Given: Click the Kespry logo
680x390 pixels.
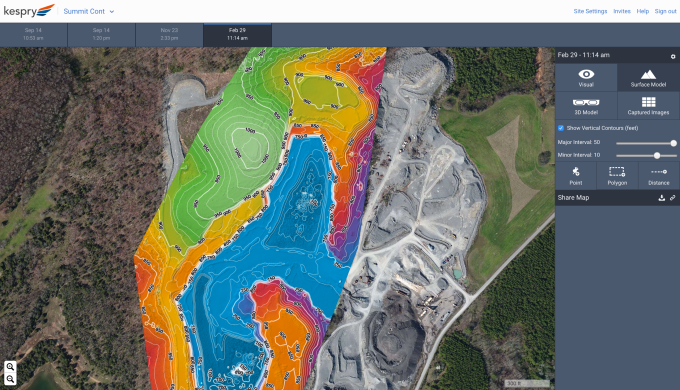Looking at the screenshot, I should coord(29,11).
